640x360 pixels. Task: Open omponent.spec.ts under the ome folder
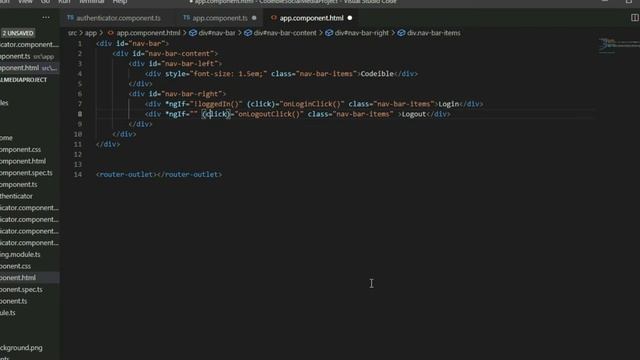26,173
